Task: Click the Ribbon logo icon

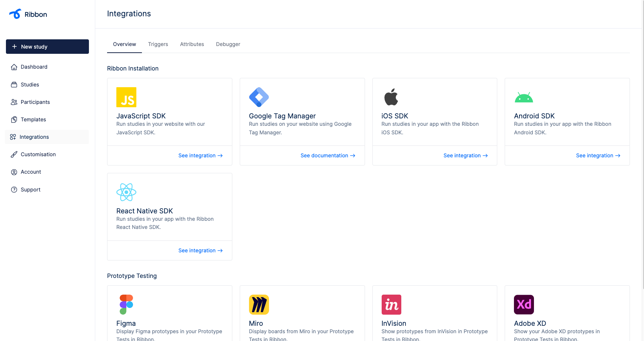Action: tap(15, 14)
